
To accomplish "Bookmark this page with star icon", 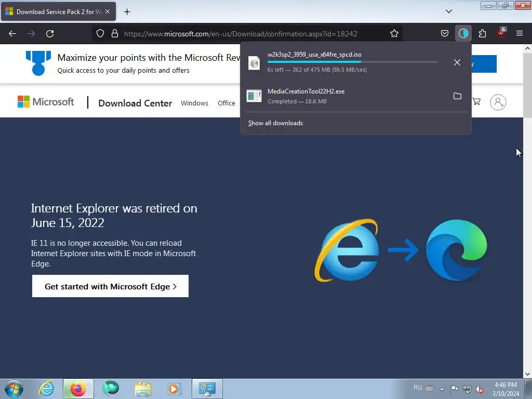I will click(x=394, y=33).
